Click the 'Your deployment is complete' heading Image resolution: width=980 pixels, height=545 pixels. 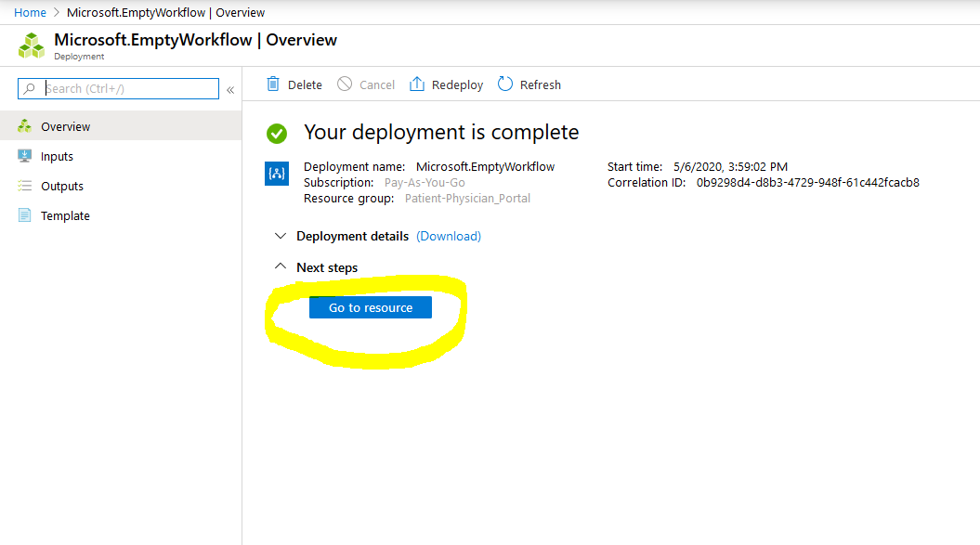pos(441,133)
